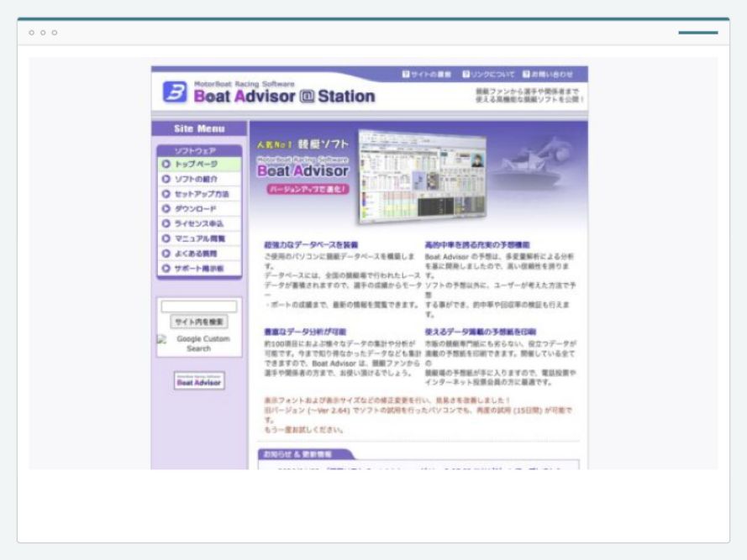Open the サイトの概要 link in the top bar

click(426, 74)
